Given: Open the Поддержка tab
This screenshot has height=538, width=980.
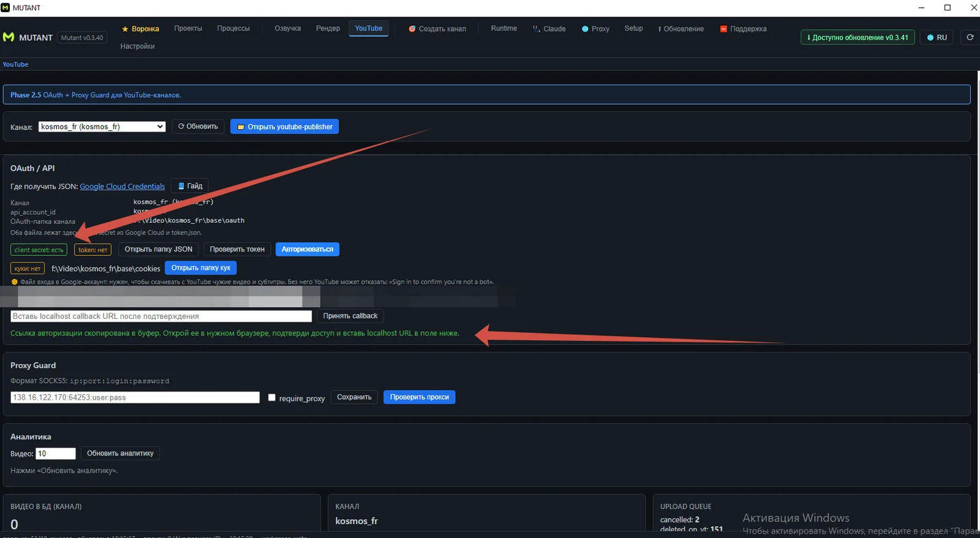Looking at the screenshot, I should click(x=743, y=29).
